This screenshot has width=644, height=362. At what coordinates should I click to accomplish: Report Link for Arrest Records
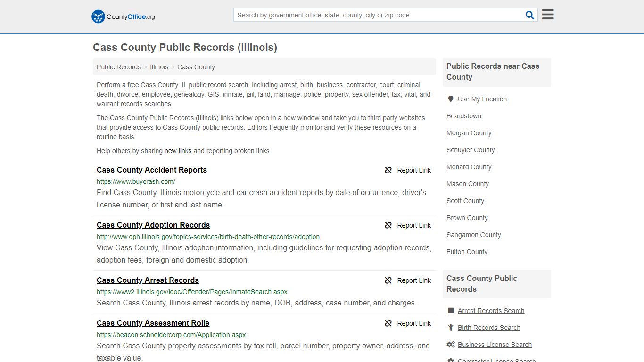click(x=414, y=280)
